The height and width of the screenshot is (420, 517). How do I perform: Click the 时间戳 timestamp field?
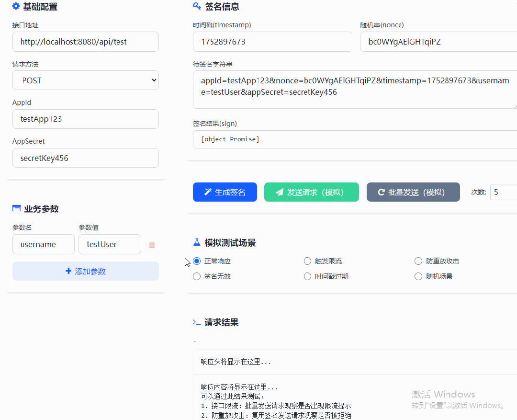[273, 42]
